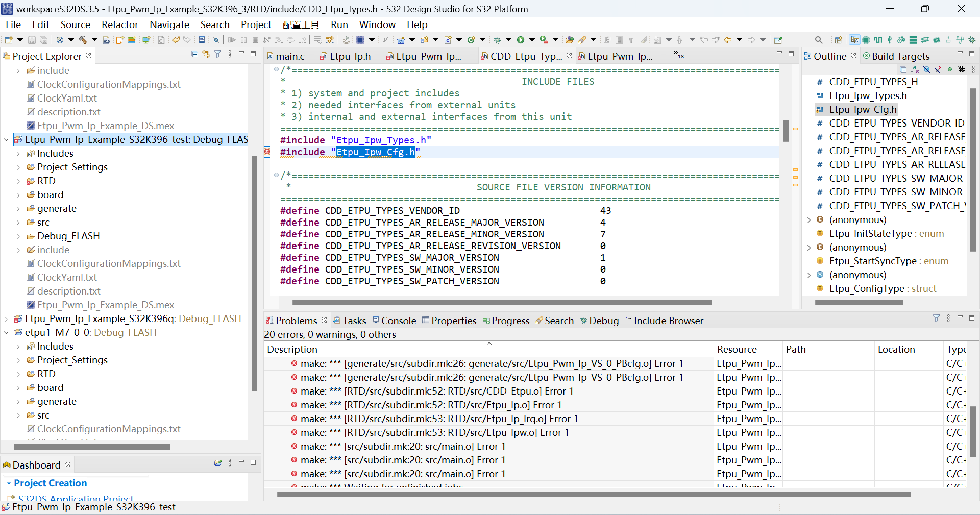Sort Outline entries alphabetically

[x=915, y=70]
